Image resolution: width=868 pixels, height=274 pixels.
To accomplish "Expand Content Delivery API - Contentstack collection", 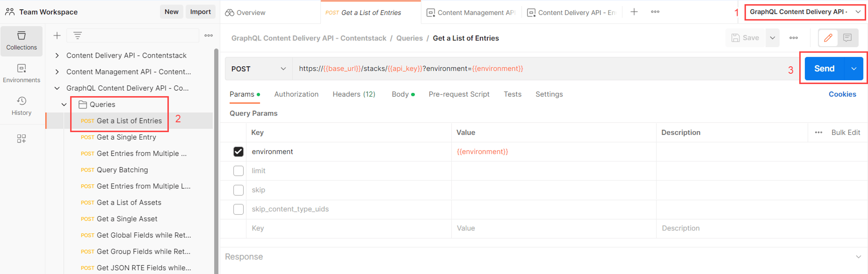I will [57, 55].
